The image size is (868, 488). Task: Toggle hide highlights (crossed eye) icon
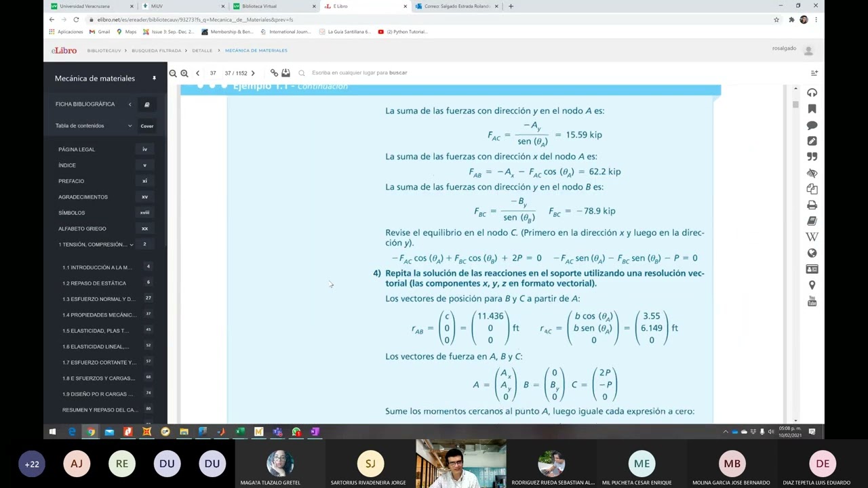pos(812,173)
